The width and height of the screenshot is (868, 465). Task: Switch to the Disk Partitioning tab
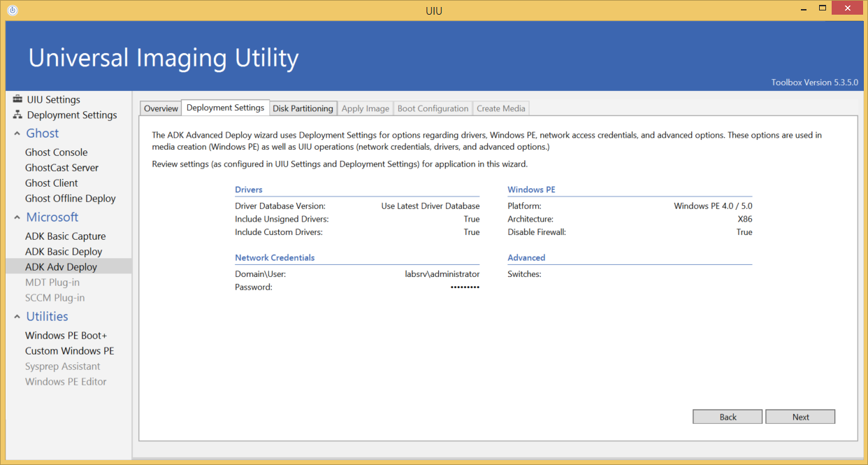point(303,108)
